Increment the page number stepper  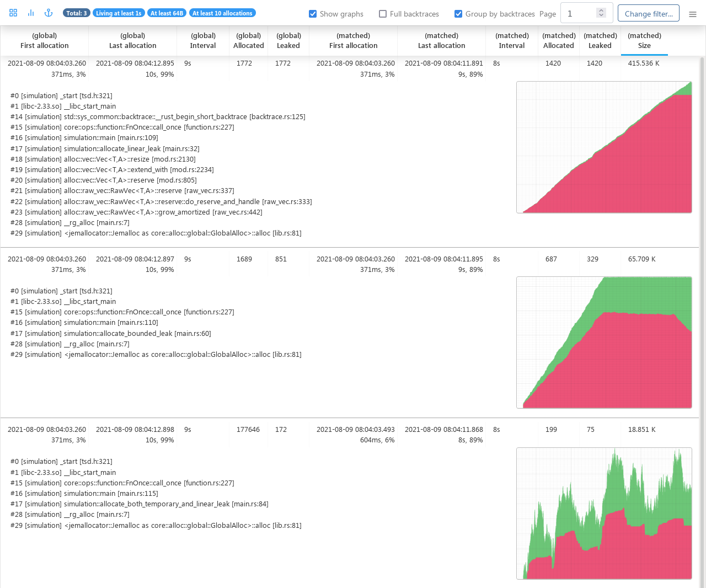[x=601, y=10]
